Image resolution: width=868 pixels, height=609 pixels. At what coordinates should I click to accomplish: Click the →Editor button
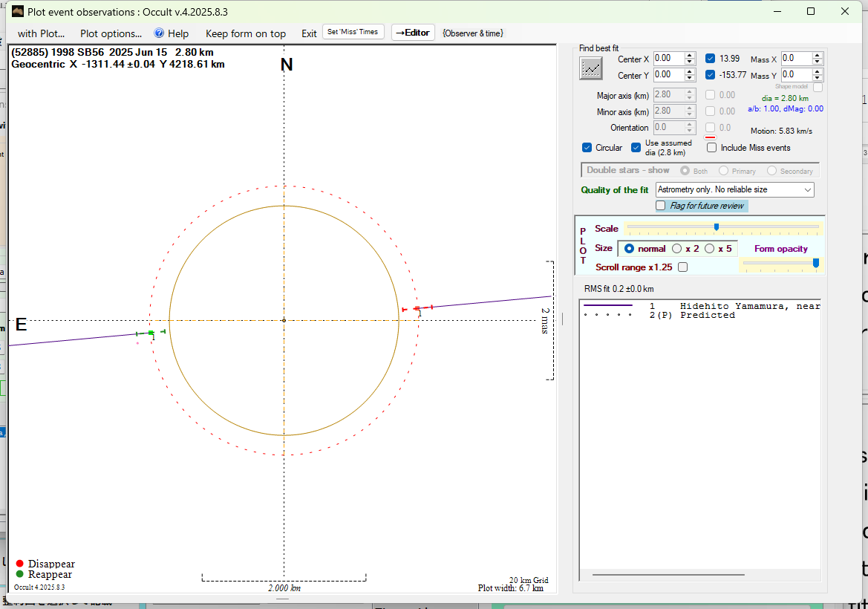point(413,33)
